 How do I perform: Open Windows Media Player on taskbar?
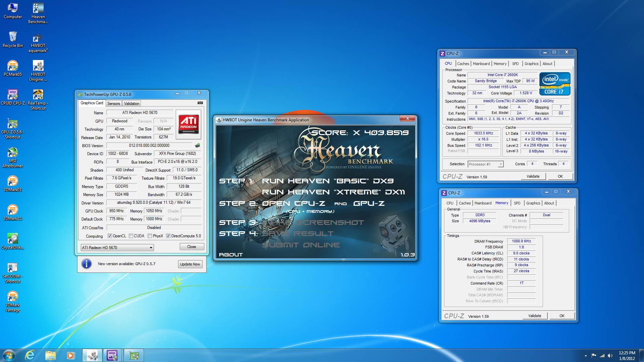pyautogui.click(x=70, y=355)
